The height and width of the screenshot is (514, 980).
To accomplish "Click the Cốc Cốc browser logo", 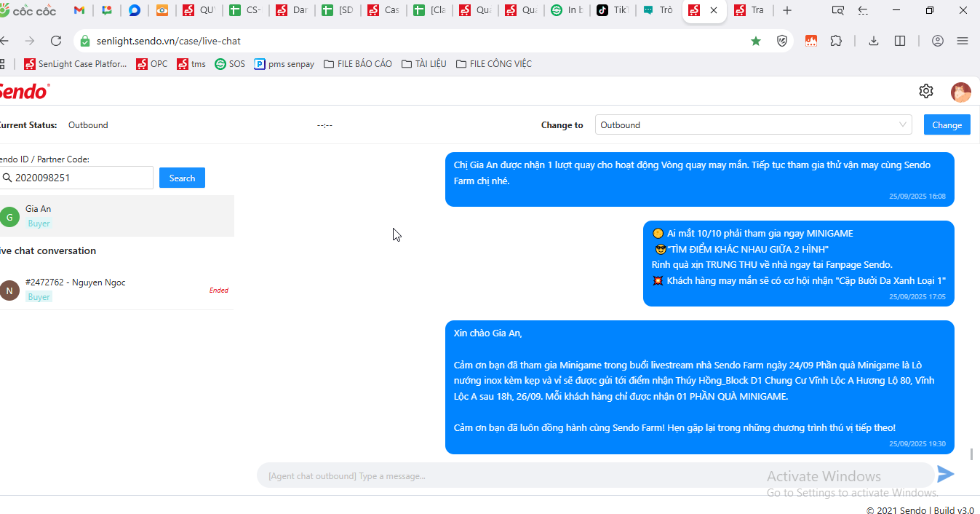I will point(29,11).
